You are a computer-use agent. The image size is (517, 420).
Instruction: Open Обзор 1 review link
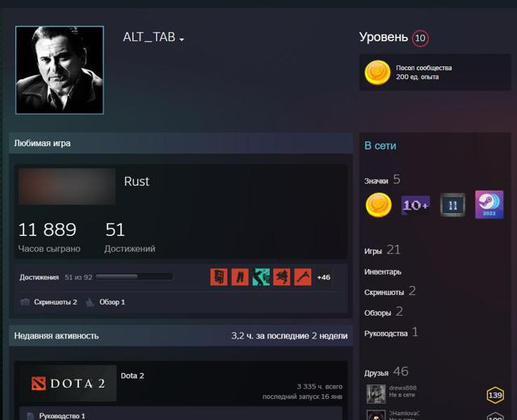point(112,302)
